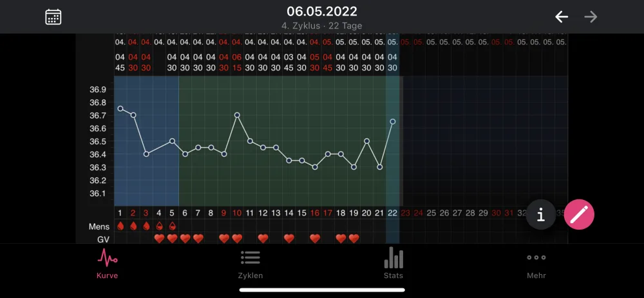Select day number 16 on the axis
This screenshot has width=644, height=298.
(315, 214)
